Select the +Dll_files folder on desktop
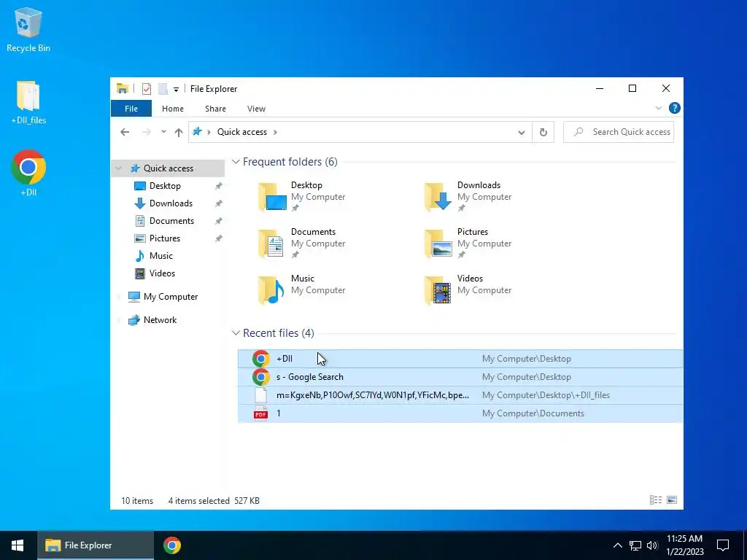747x560 pixels. coord(28,103)
